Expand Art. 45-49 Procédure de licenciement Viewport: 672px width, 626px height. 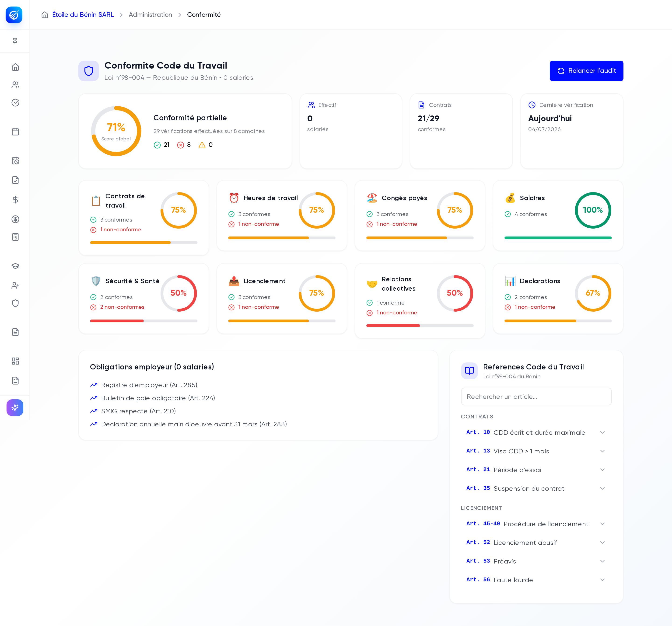tap(536, 524)
